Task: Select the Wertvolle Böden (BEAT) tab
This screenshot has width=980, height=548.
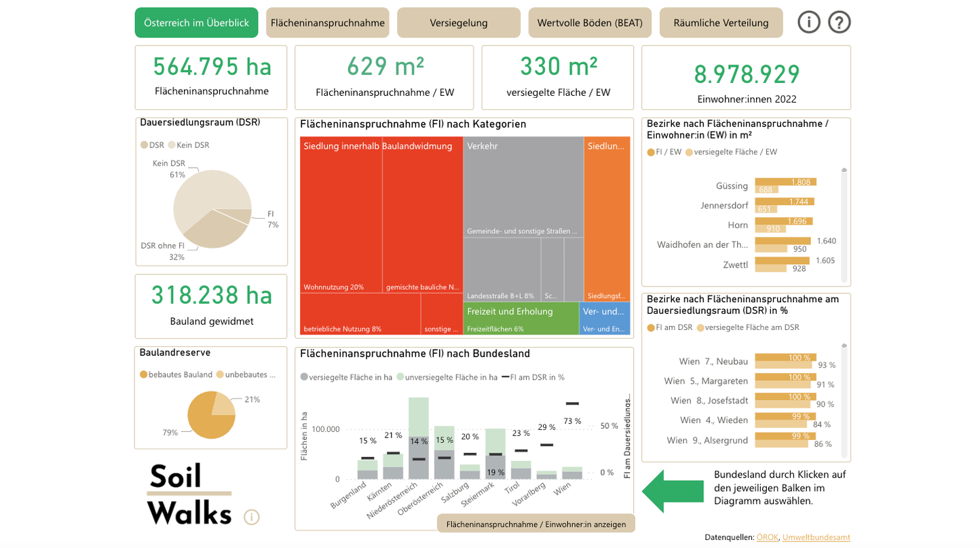Action: (590, 23)
